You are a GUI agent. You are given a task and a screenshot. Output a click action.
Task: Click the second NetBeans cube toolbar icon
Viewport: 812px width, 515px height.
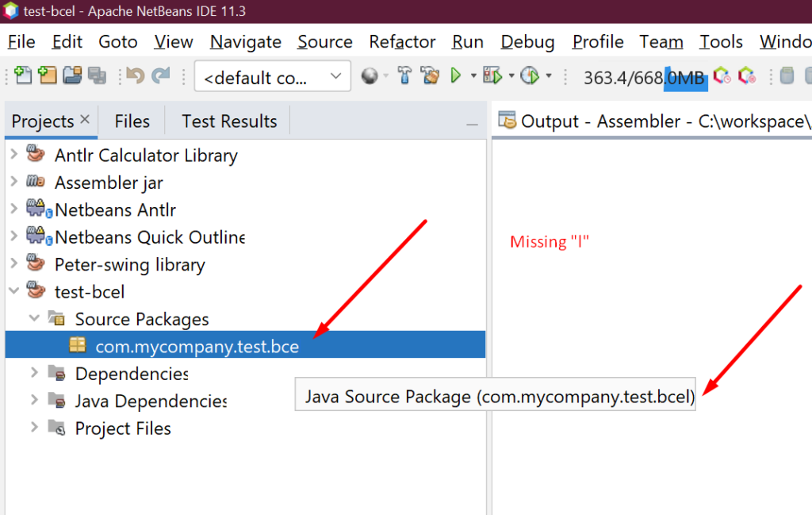point(747,76)
